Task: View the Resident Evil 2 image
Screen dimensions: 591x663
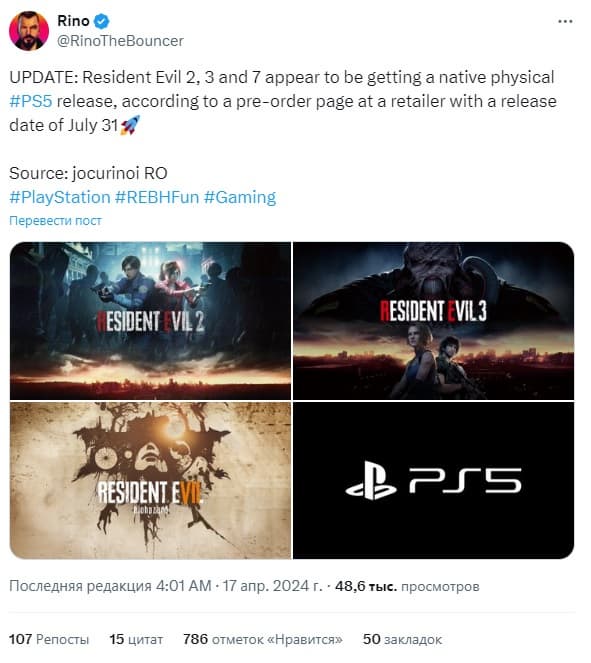Action: pyautogui.click(x=150, y=321)
